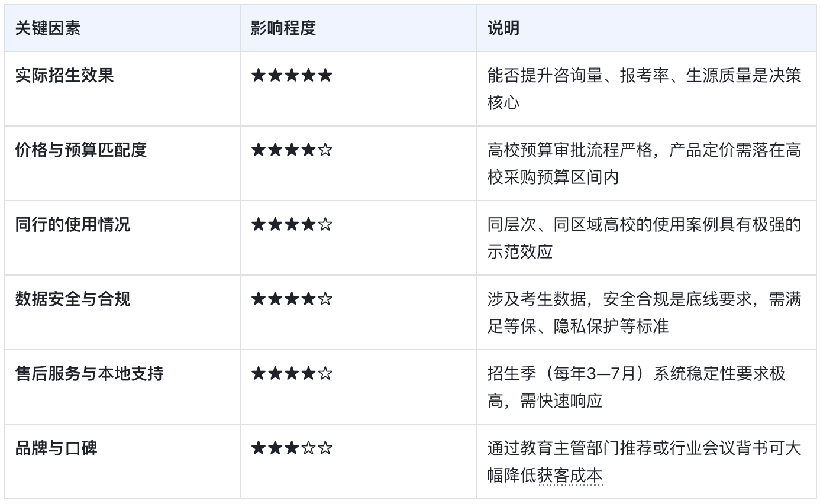Viewport: 820px width, 504px height.
Task: Click the 说明 column header
Action: tap(503, 28)
